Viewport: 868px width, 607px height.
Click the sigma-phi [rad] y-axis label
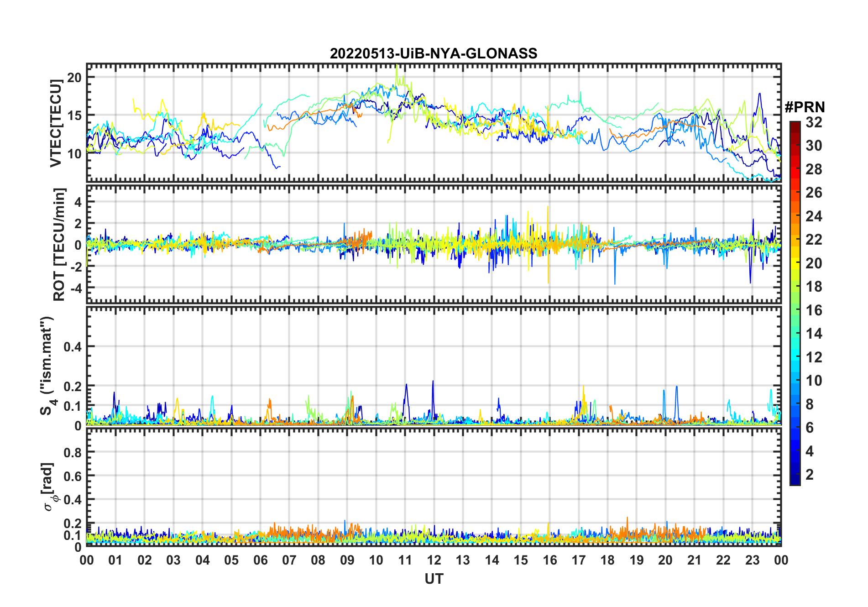point(48,487)
